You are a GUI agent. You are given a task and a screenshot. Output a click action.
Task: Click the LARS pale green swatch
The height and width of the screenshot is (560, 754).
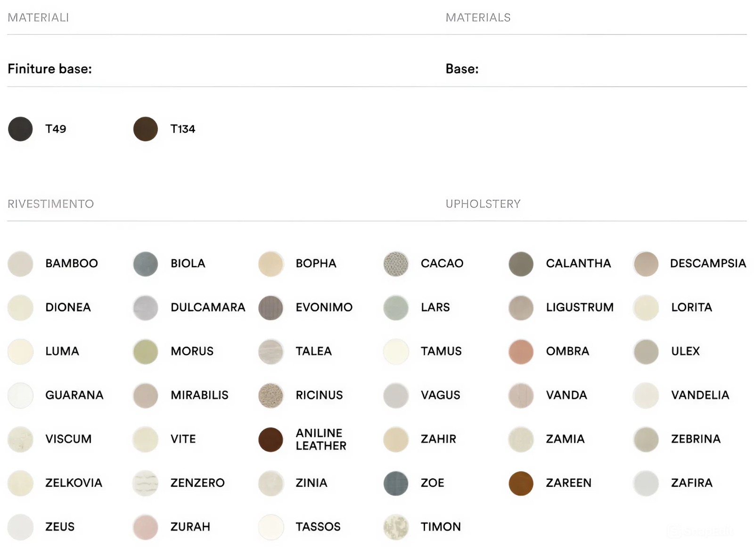coord(395,308)
